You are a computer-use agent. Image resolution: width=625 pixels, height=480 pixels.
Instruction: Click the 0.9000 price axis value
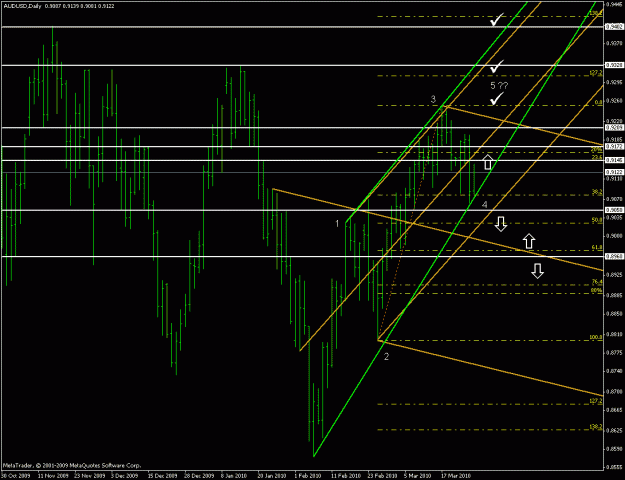[613, 235]
